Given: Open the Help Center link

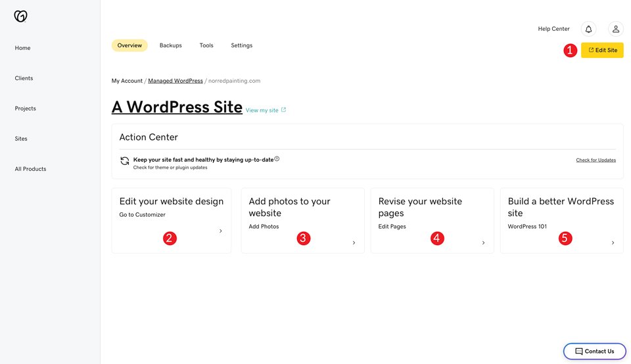Looking at the screenshot, I should (x=553, y=29).
